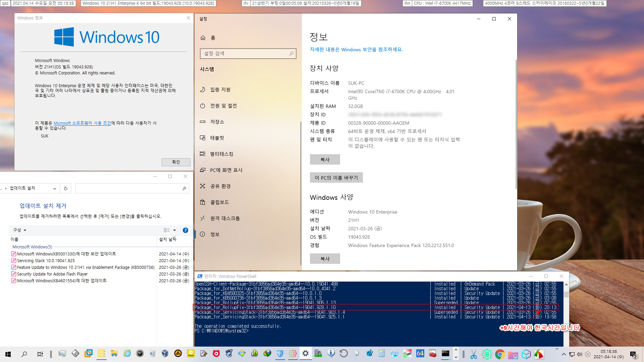
Task: Expand the view options dropdown arrow
Action: tap(174, 230)
